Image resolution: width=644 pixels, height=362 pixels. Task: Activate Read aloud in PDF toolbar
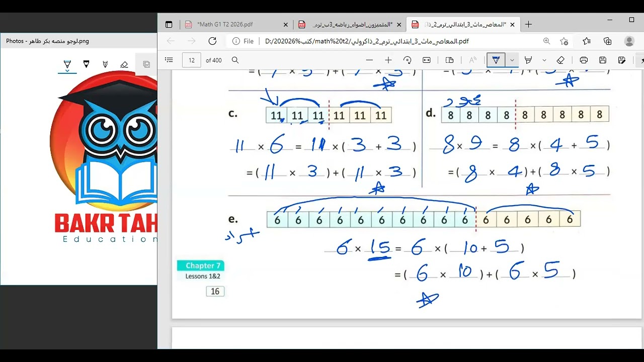point(473,60)
